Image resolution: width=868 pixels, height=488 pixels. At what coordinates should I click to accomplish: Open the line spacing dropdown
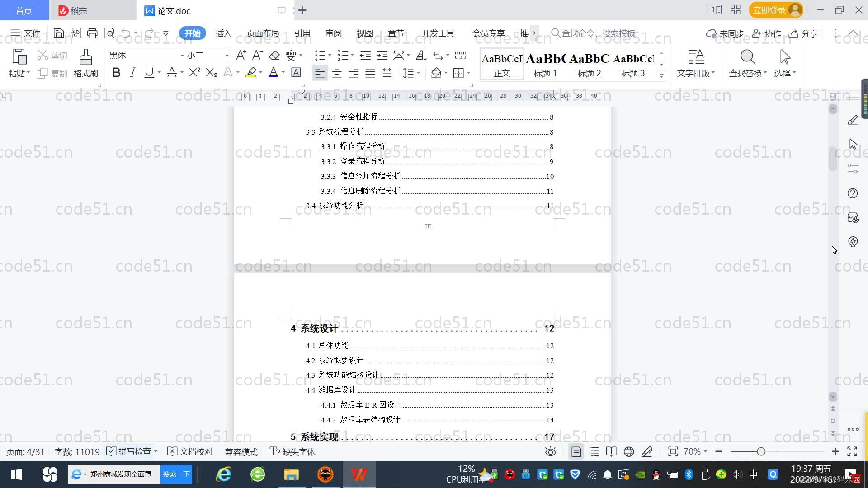pyautogui.click(x=409, y=73)
